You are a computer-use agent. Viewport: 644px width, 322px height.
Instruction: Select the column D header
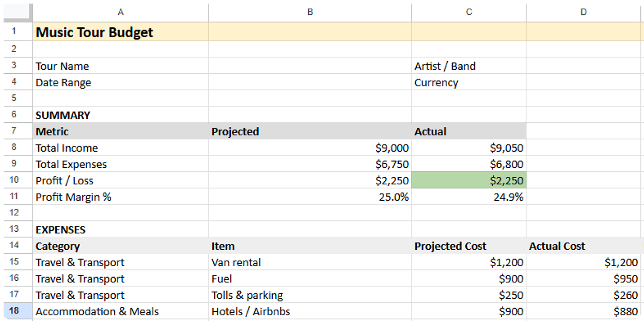point(584,12)
